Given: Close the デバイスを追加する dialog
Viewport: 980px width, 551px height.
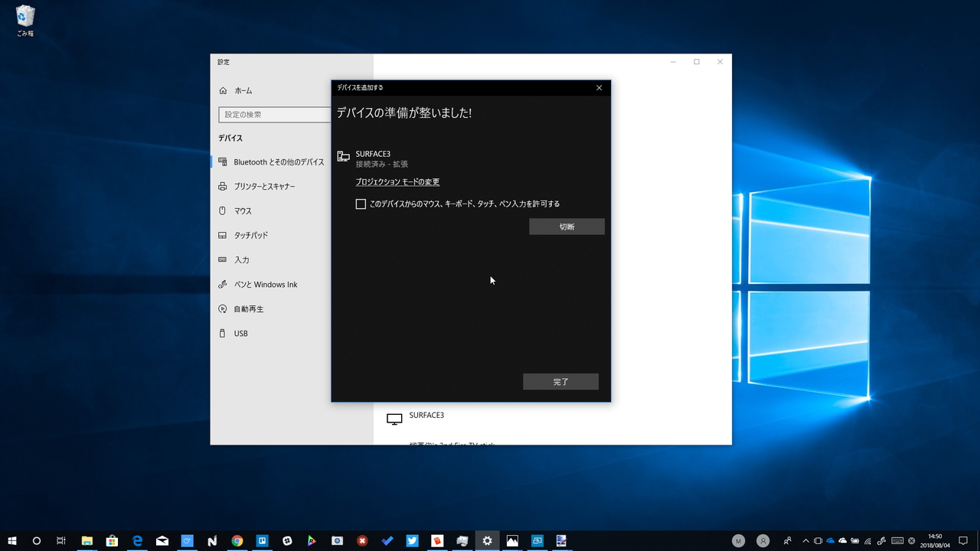Looking at the screenshot, I should 599,88.
